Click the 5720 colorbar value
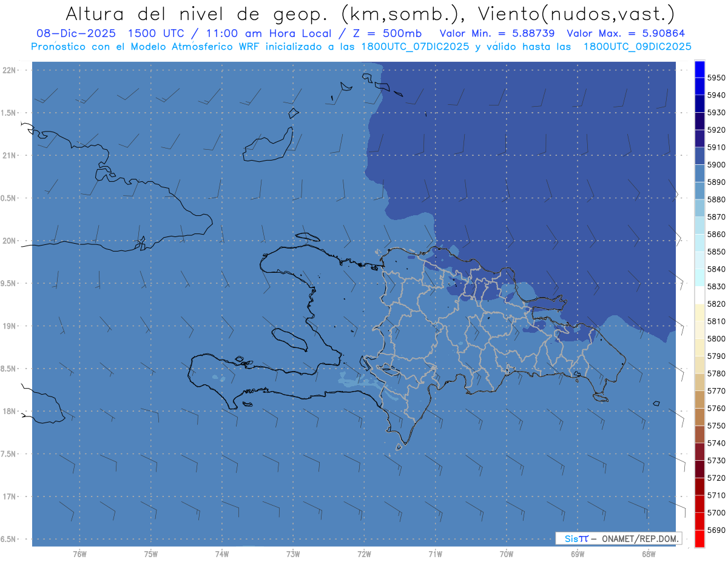This screenshot has height=562, width=728. tap(716, 478)
